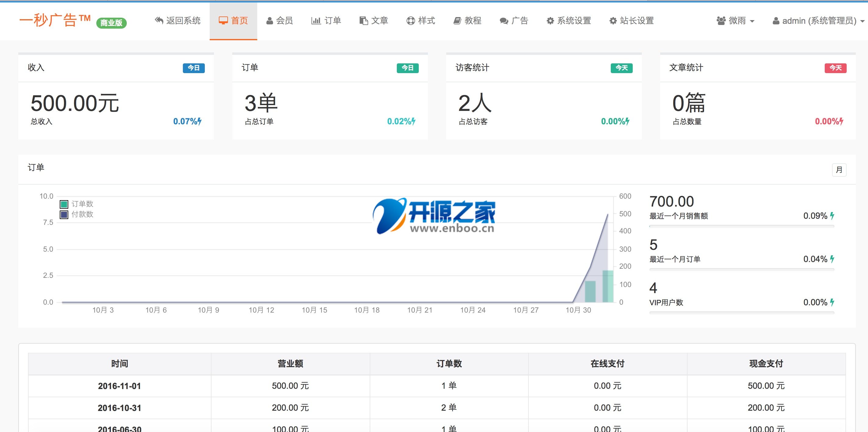The image size is (868, 432).
Task: Click the 在线支付 column header
Action: (607, 364)
